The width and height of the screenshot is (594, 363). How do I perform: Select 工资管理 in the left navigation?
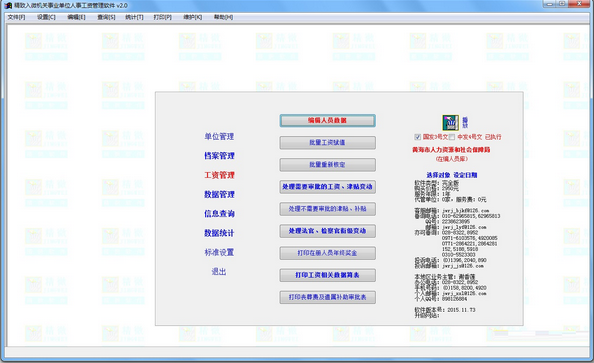click(x=219, y=175)
